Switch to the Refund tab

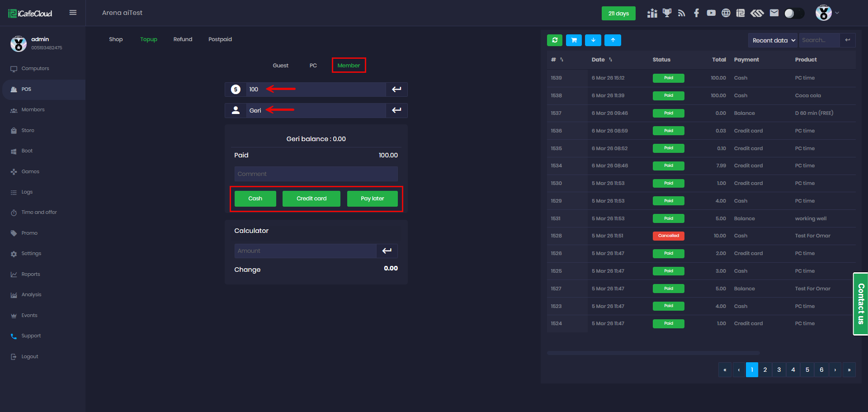click(x=183, y=39)
